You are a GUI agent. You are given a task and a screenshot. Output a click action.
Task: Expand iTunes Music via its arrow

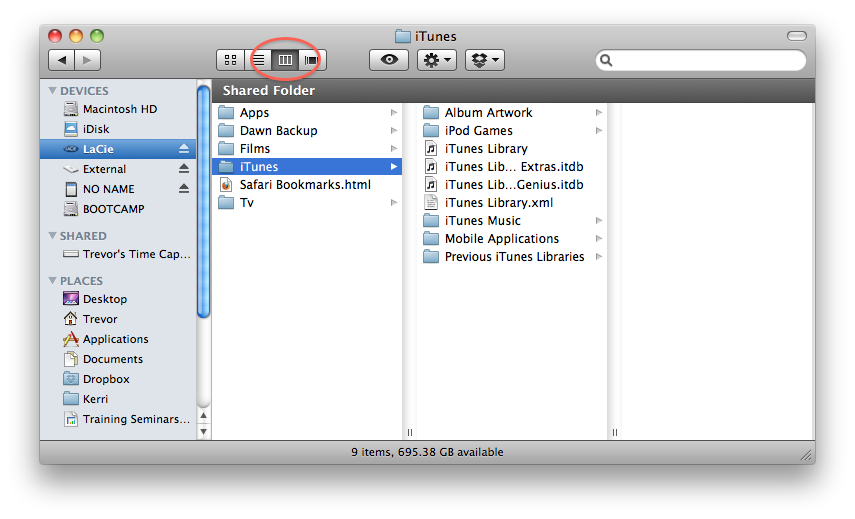(599, 220)
